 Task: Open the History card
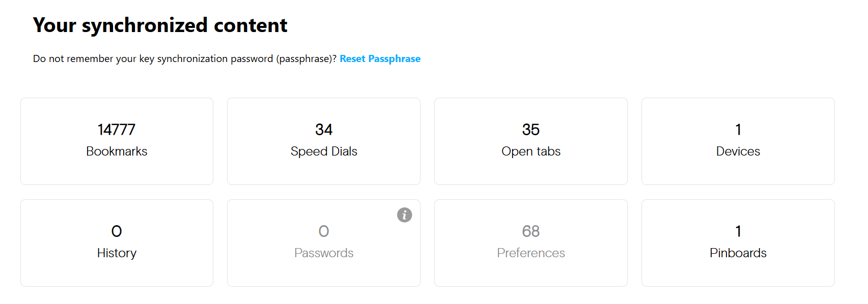pyautogui.click(x=117, y=243)
